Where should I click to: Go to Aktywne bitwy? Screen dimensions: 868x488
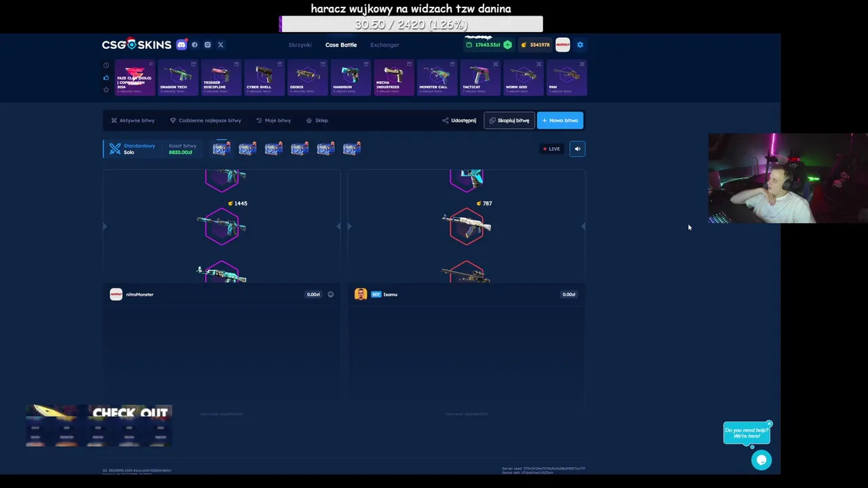point(133,121)
